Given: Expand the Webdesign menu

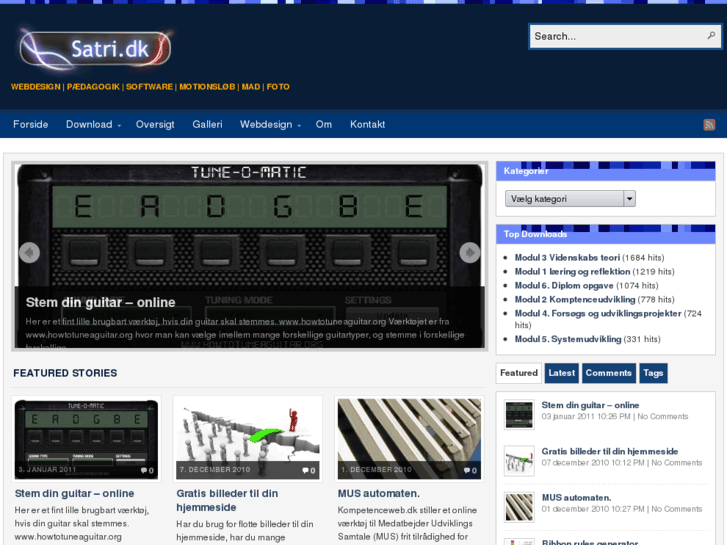Looking at the screenshot, I should click(270, 124).
